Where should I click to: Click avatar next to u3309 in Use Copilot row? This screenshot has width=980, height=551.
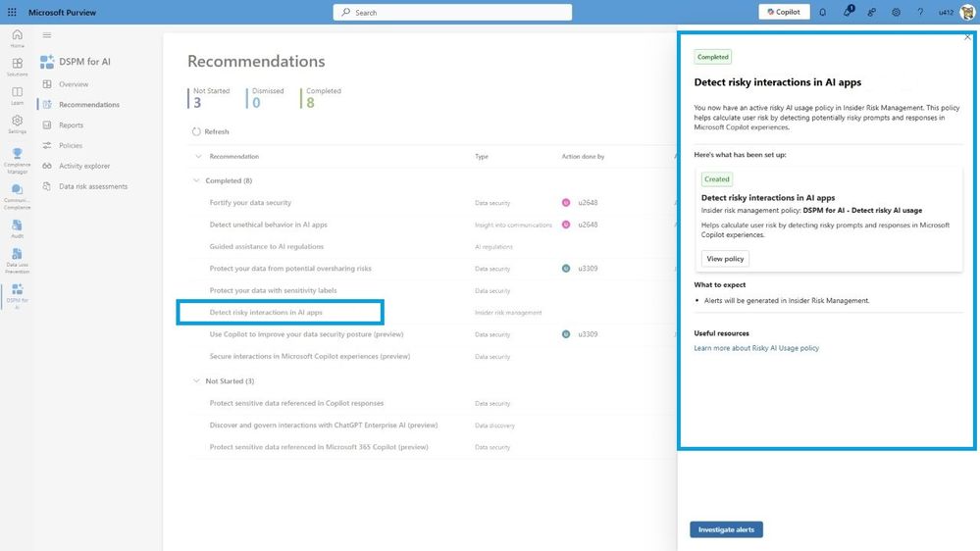[x=566, y=334]
